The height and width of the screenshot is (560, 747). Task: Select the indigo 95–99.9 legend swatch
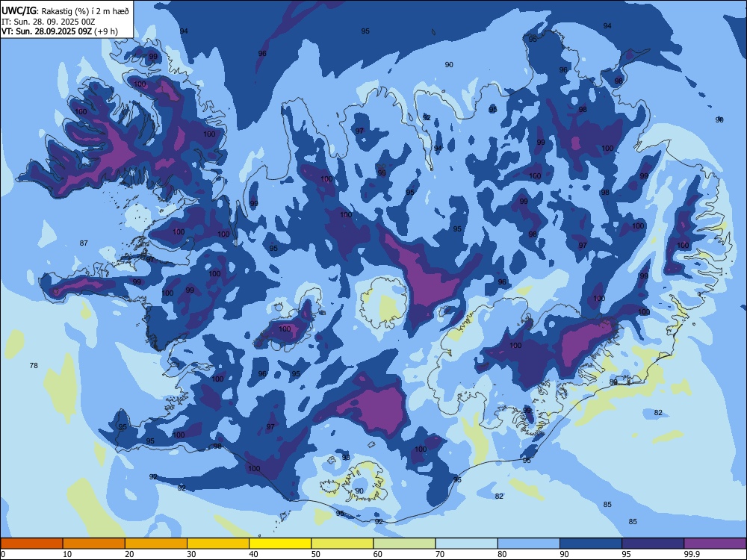pyautogui.click(x=653, y=544)
